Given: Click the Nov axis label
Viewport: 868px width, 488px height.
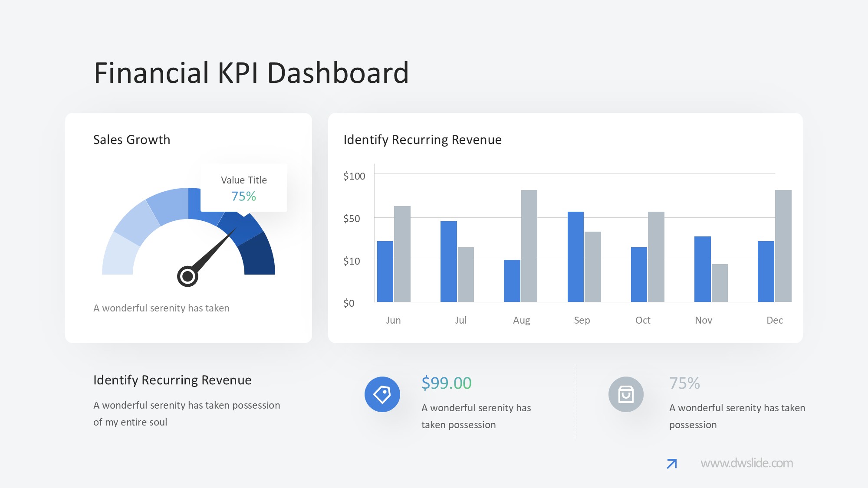Looking at the screenshot, I should (x=703, y=320).
